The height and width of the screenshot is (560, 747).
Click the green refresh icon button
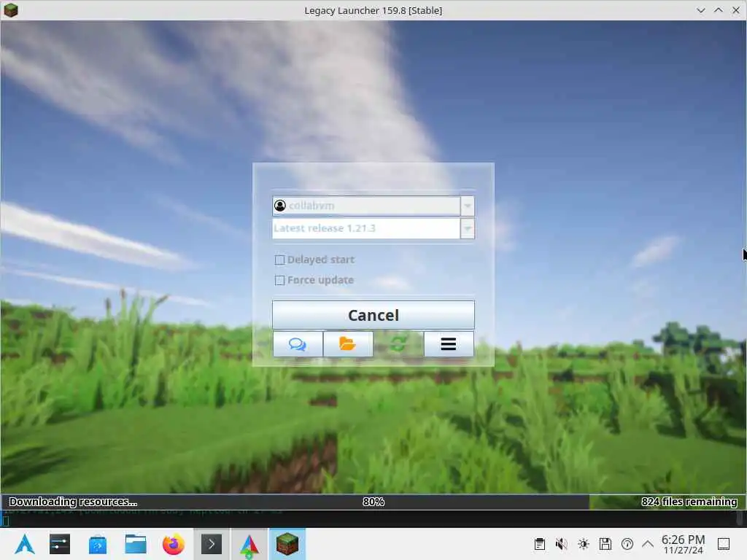tap(398, 344)
